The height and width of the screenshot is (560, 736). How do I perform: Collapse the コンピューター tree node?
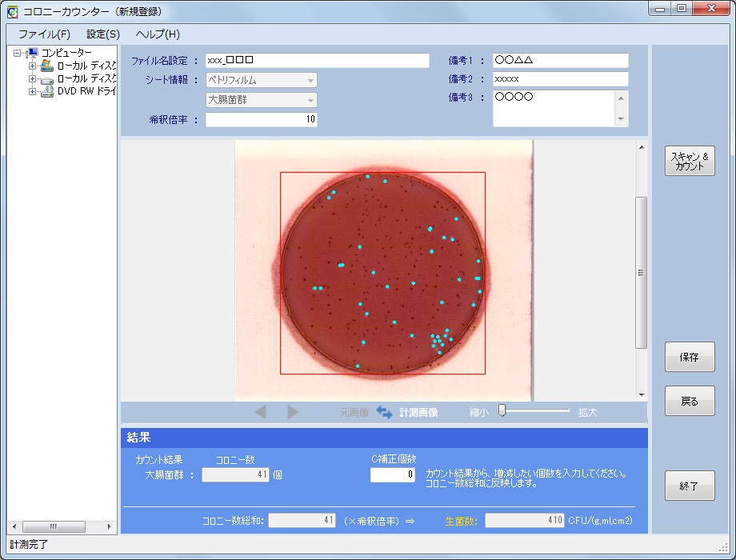18,53
